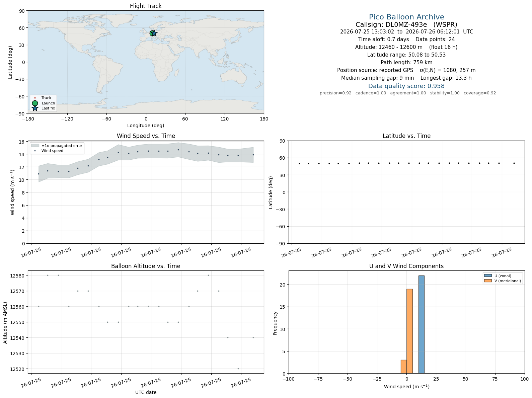532x398 pixels.
Task: Click the 'Latitude vs. Time' chart title
Action: 406,136
